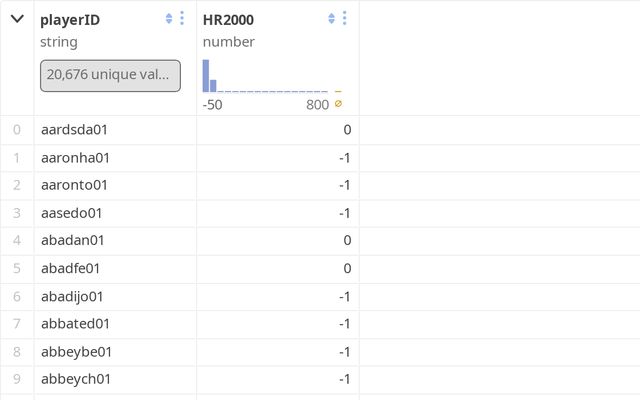This screenshot has height=400, width=640.
Task: Collapse column summaries with the top-left chevron
Action: (x=17, y=18)
